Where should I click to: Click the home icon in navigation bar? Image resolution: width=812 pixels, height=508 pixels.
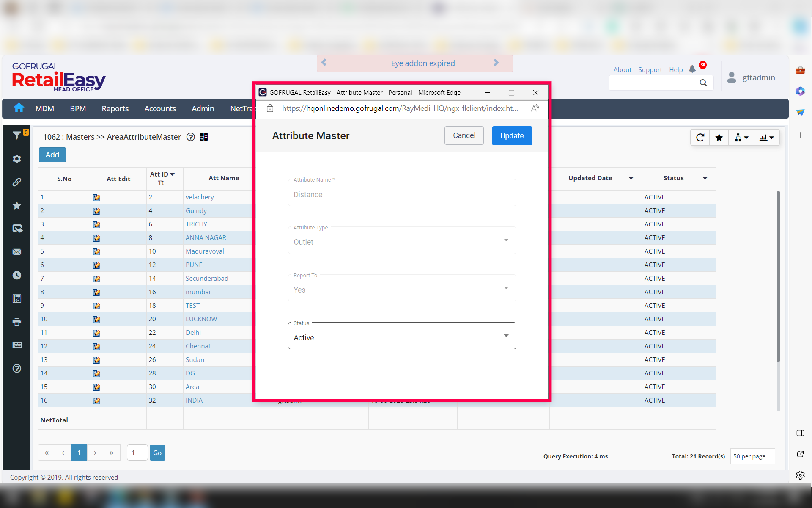[19, 108]
